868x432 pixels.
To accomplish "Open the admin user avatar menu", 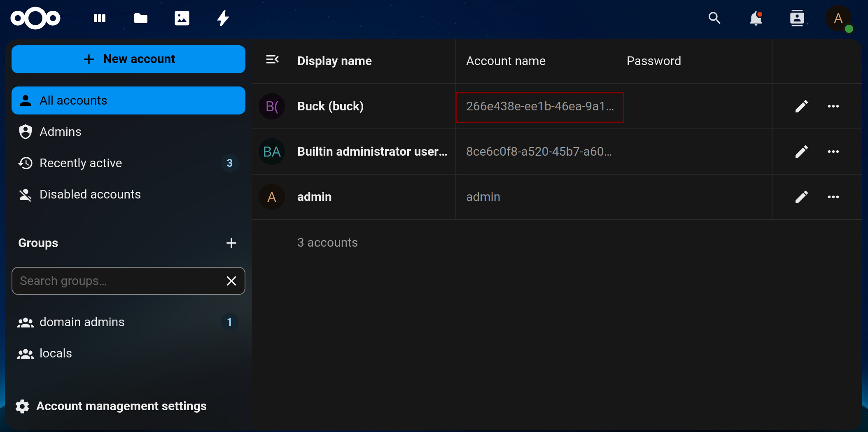I will pyautogui.click(x=838, y=19).
